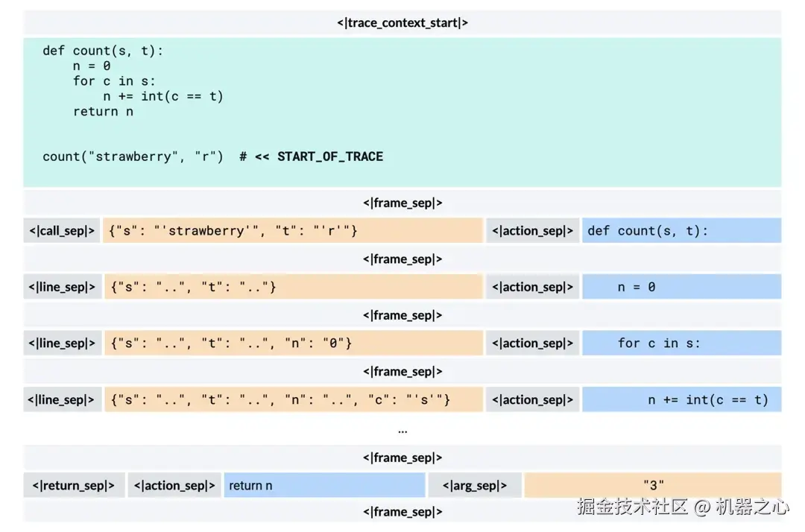Select the call_sep token box

[62, 231]
